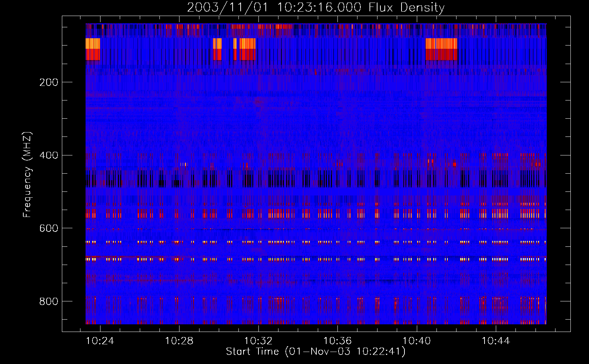Click the orange burst block near 10:41

point(441,49)
